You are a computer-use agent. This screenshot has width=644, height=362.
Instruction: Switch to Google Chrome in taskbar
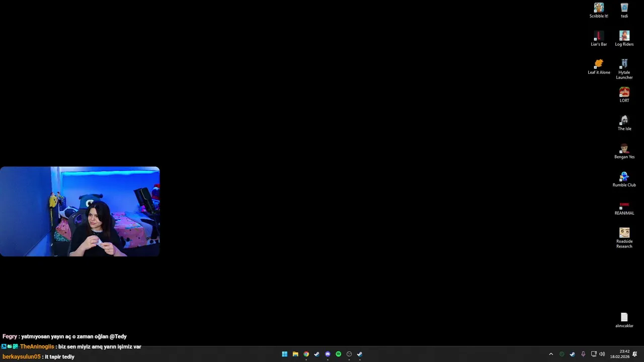pos(306,354)
